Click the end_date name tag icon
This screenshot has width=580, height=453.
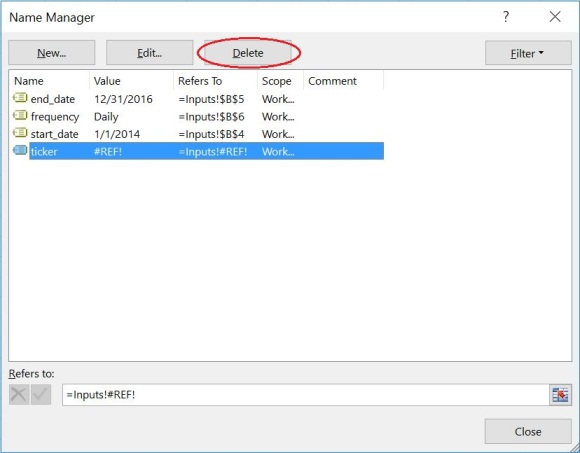point(20,98)
